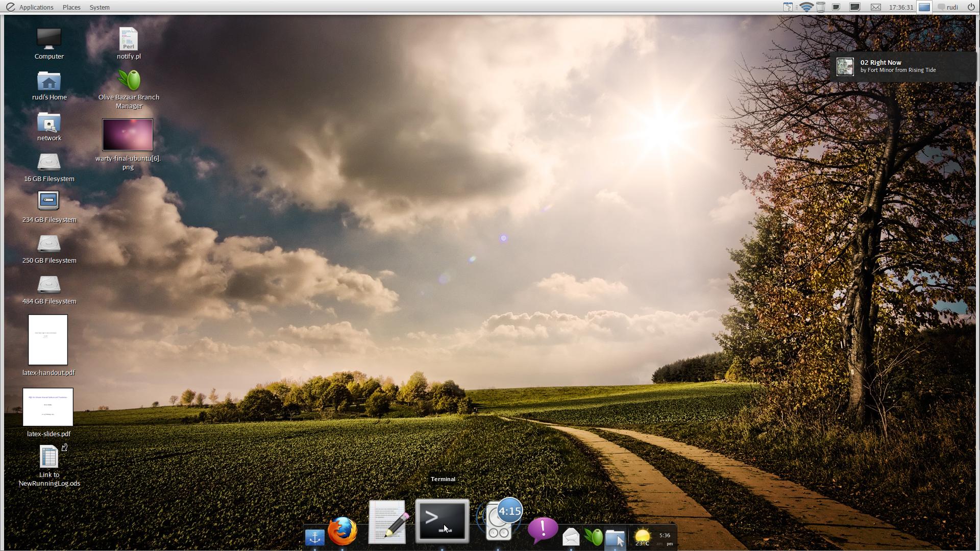Click the anchor dock settings icon
The width and height of the screenshot is (980, 551).
[314, 537]
